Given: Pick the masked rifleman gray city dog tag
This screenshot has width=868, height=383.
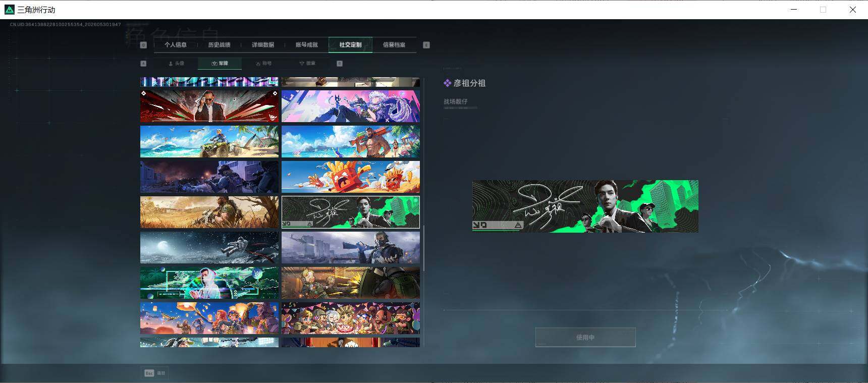Looking at the screenshot, I should tap(351, 248).
